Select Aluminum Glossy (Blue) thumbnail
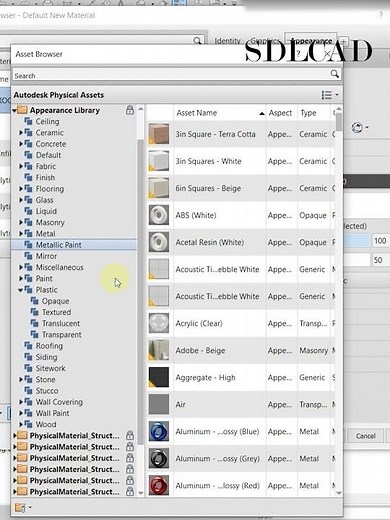 click(159, 431)
